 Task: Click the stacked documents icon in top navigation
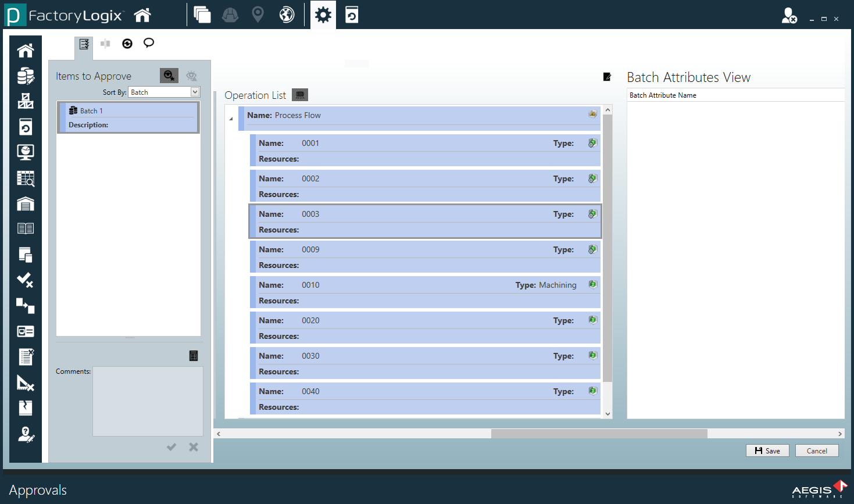point(202,15)
